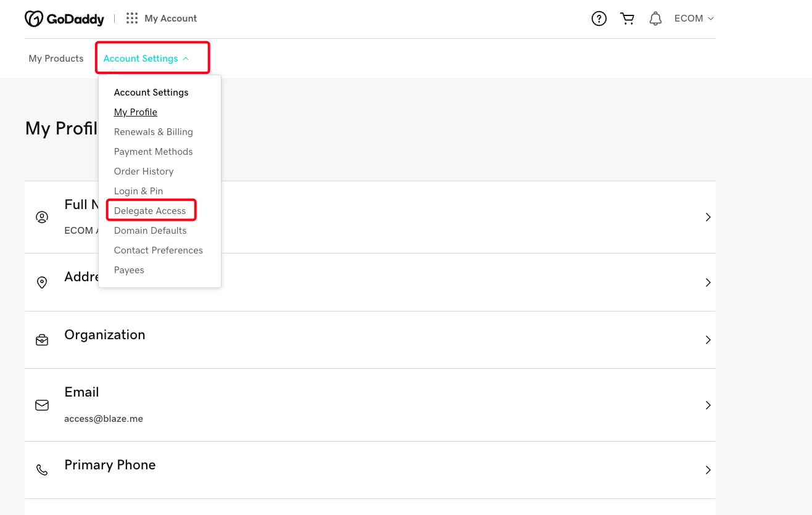
Task: Open the apps grid icon
Action: tap(132, 19)
